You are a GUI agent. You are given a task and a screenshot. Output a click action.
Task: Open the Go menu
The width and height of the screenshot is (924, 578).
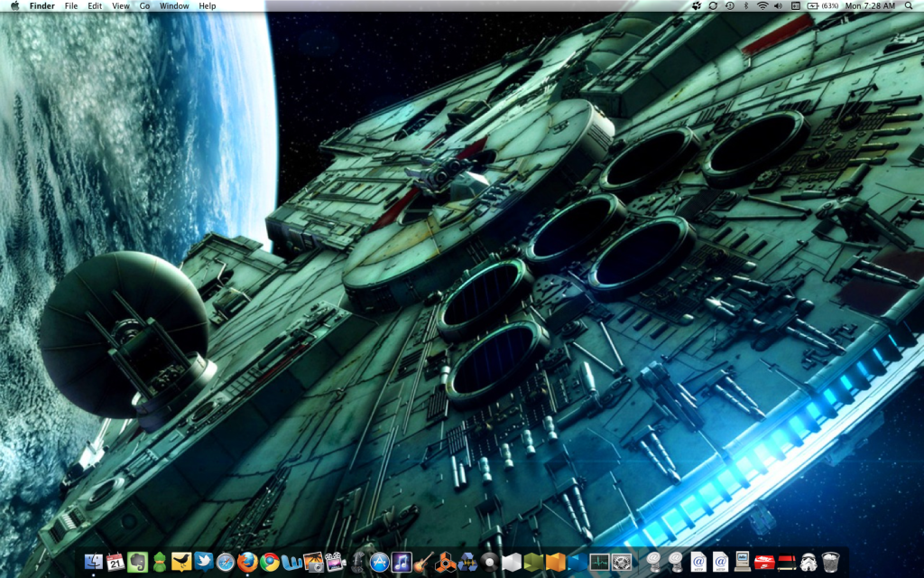tap(144, 6)
